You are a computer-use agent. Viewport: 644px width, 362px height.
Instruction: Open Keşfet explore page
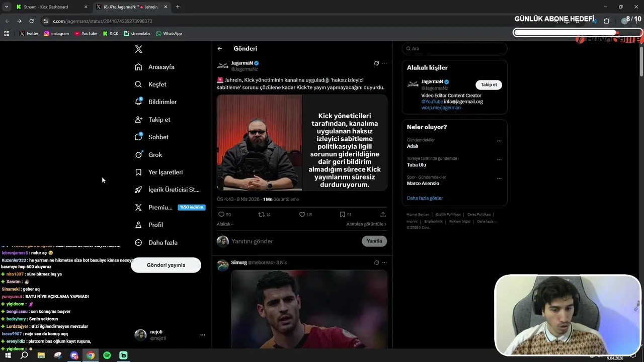point(150,84)
